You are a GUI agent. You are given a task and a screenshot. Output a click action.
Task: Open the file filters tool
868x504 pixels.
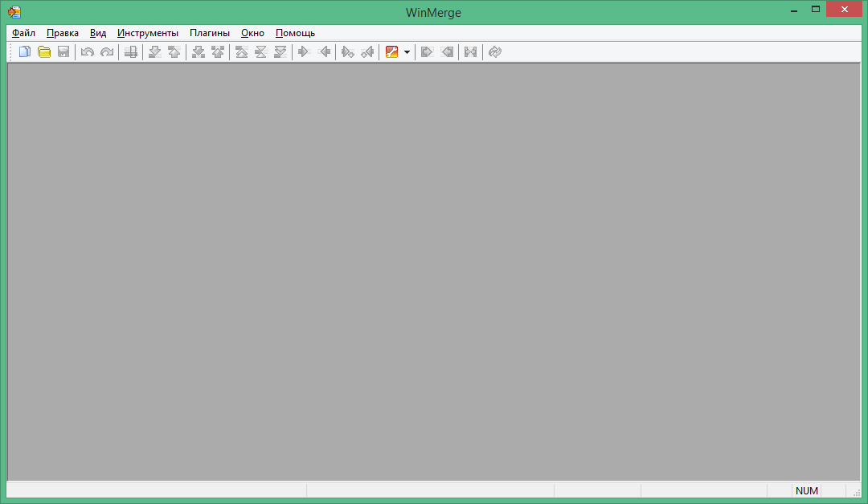392,51
